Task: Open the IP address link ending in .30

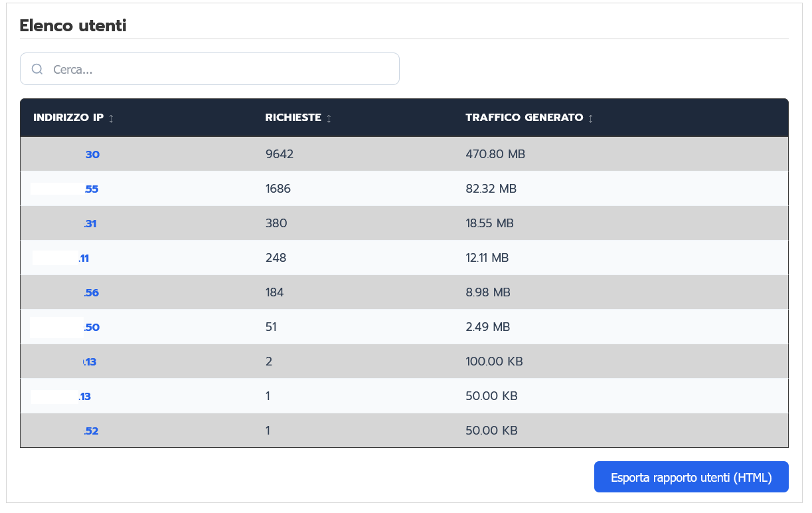Action: [92, 155]
